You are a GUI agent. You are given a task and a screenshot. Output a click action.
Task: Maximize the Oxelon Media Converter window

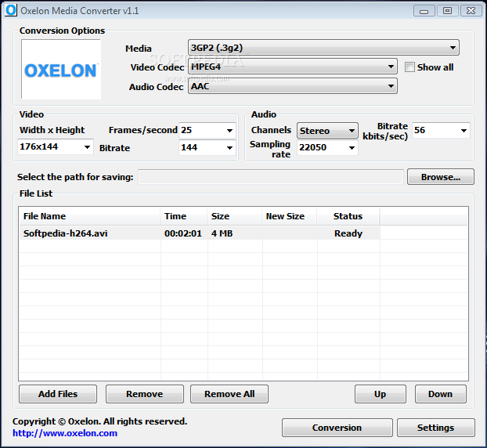coord(447,11)
